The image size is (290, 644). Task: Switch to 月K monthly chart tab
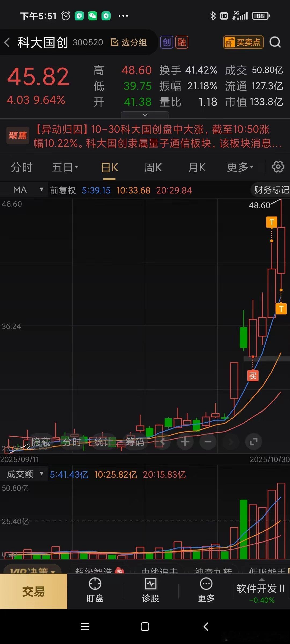click(x=197, y=167)
